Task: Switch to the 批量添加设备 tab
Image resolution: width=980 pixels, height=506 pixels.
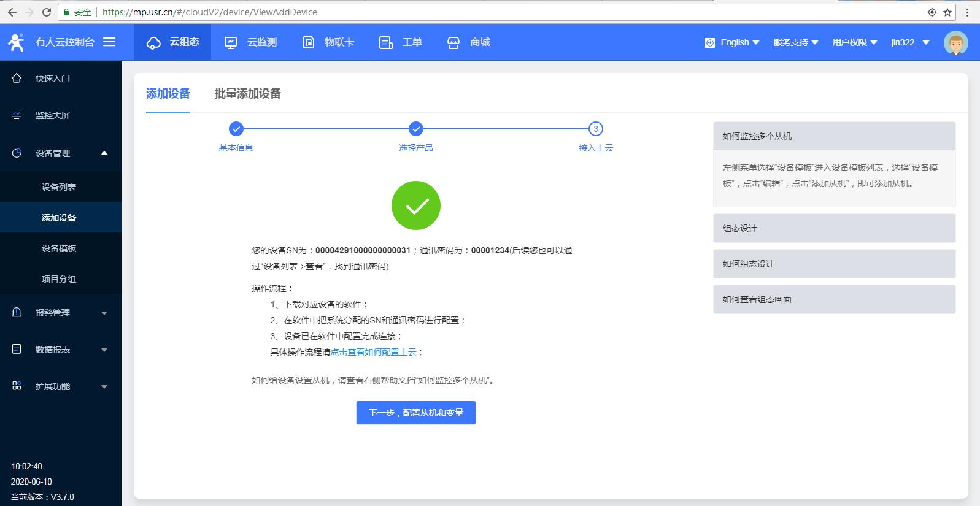Action: pyautogui.click(x=247, y=93)
